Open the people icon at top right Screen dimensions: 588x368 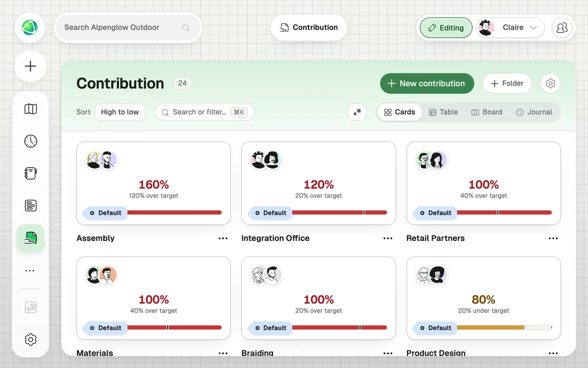(x=562, y=27)
